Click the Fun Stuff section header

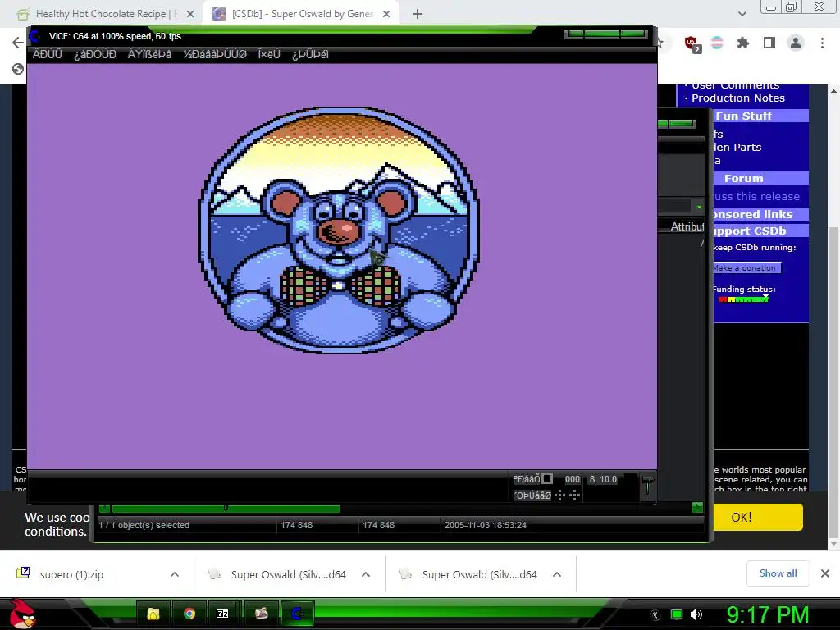coord(760,116)
